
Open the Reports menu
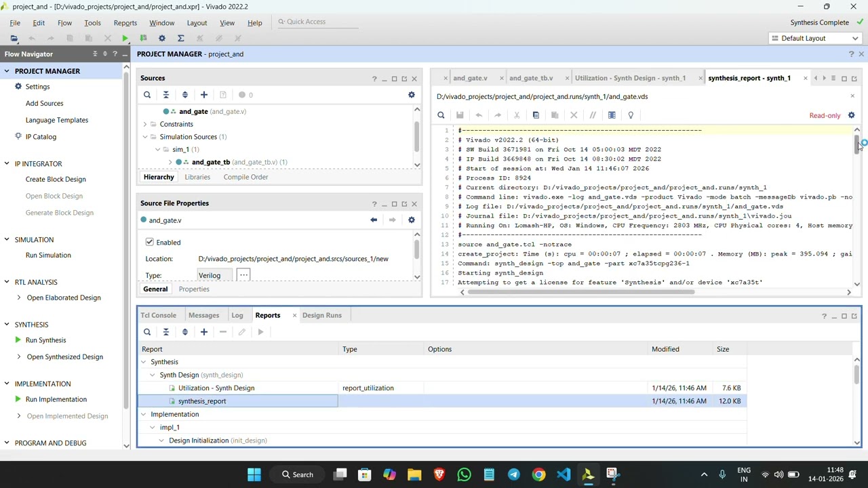point(125,22)
